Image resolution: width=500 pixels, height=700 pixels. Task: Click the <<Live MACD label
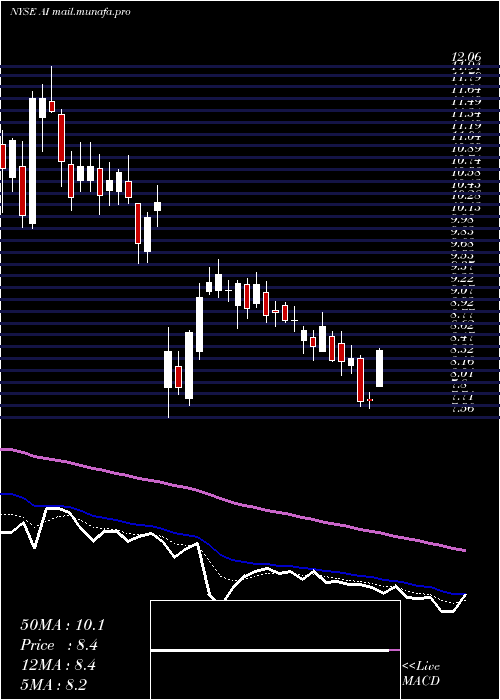pyautogui.click(x=421, y=674)
